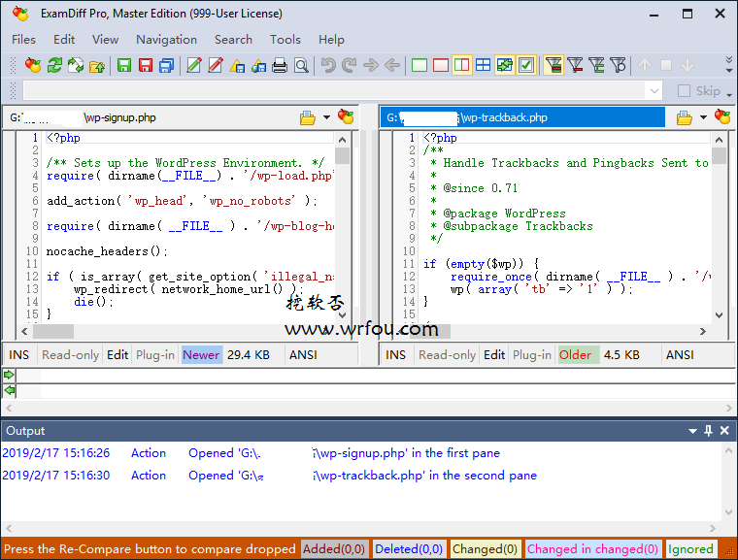Viewport: 738px width, 560px height.
Task: Click the yellow triangle save diff icon
Action: tap(237, 65)
